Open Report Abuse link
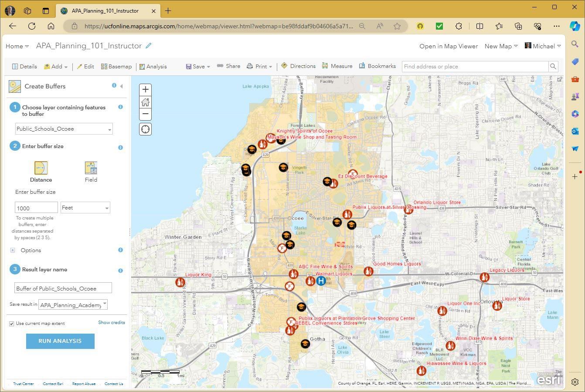 point(84,384)
